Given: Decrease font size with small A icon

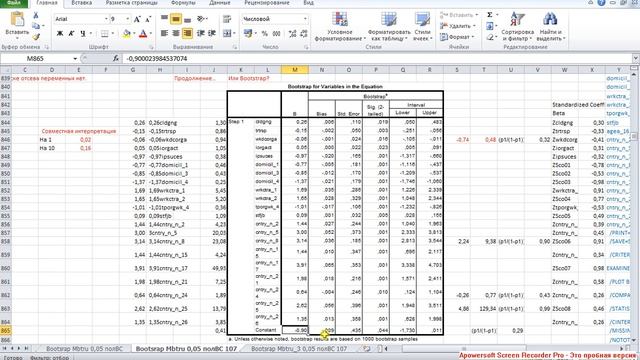Looking at the screenshot, I should coord(148,19).
